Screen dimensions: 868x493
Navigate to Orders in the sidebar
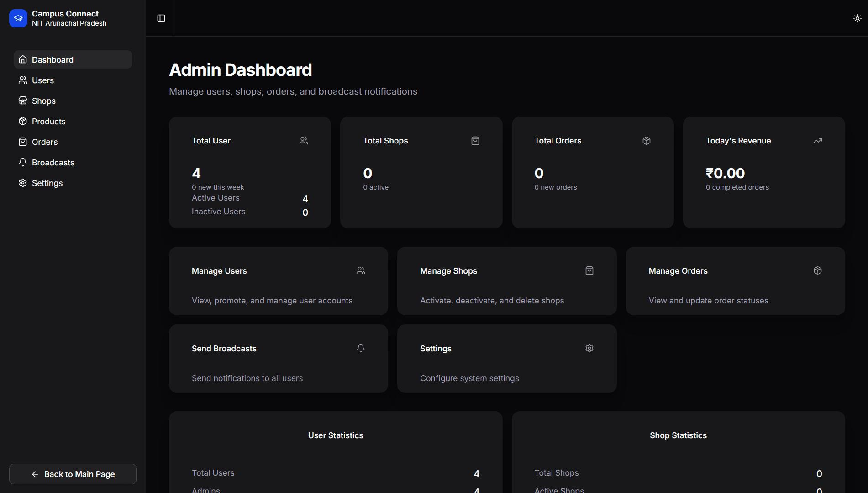44,142
